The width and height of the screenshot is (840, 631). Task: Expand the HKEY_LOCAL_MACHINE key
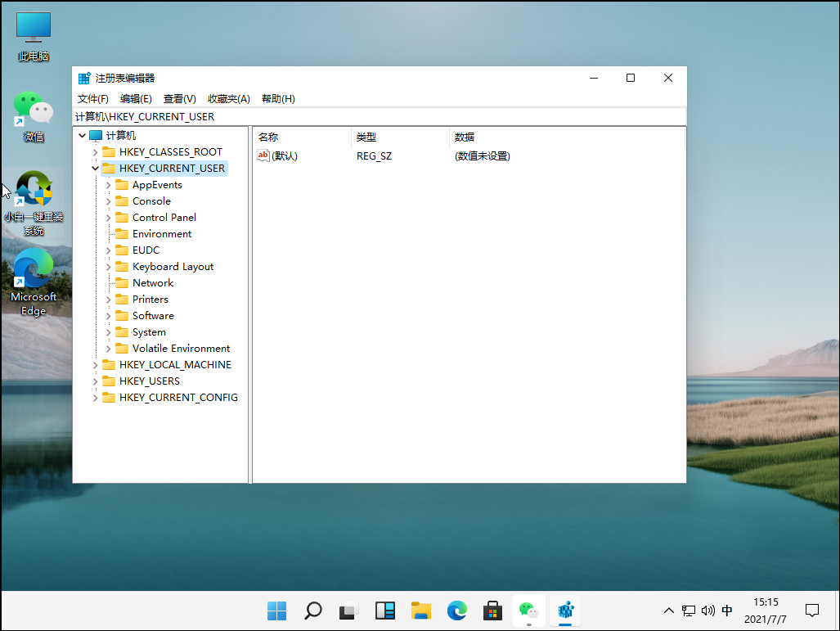click(95, 364)
